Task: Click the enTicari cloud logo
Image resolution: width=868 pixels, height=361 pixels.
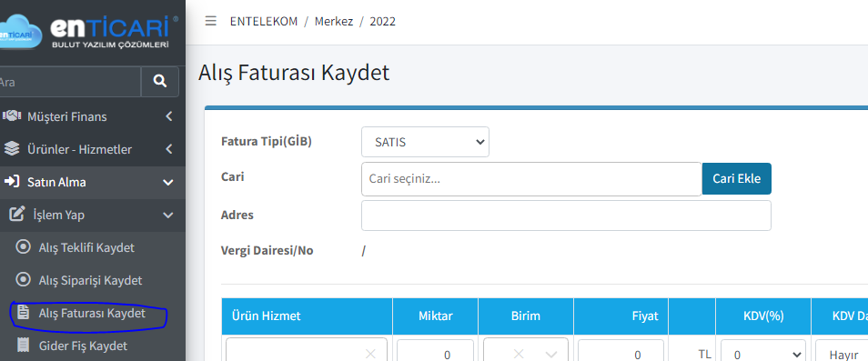Action: tap(21, 33)
